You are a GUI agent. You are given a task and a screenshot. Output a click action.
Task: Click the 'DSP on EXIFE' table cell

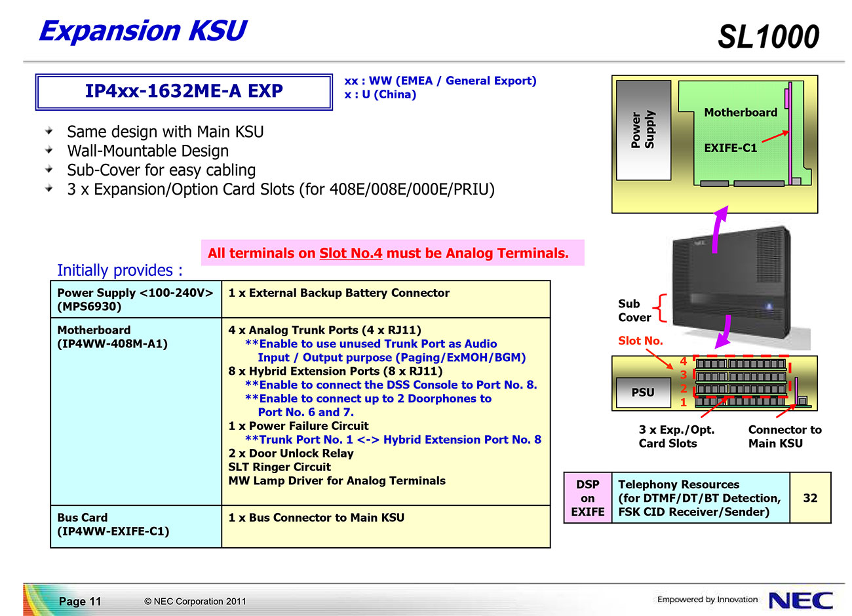coord(588,498)
